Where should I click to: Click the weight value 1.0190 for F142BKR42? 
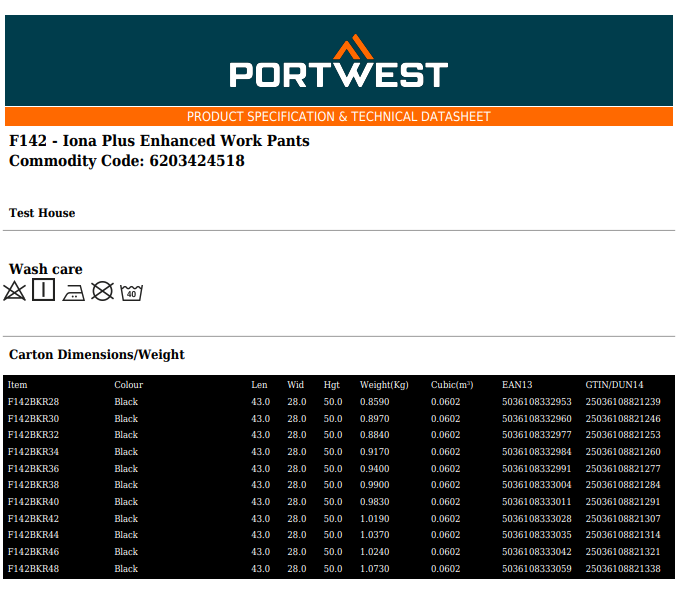374,519
